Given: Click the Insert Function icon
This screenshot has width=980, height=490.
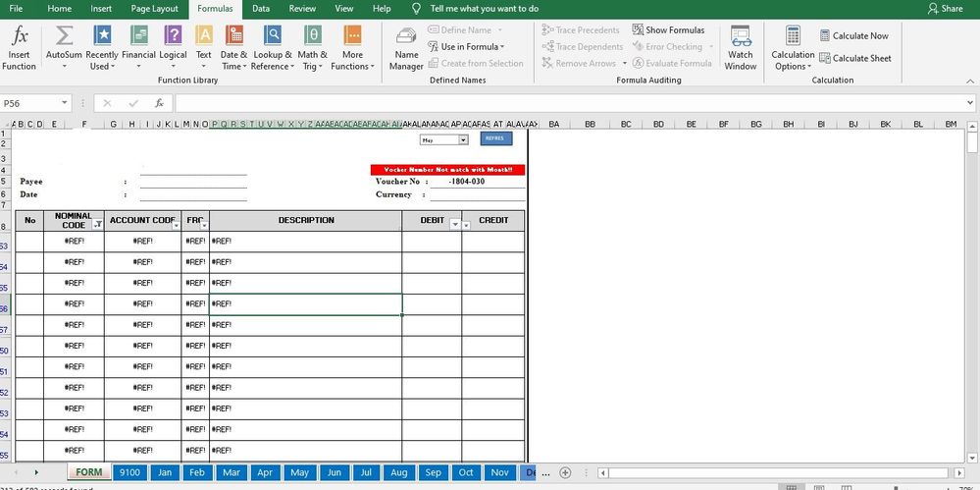Looking at the screenshot, I should click(x=20, y=36).
